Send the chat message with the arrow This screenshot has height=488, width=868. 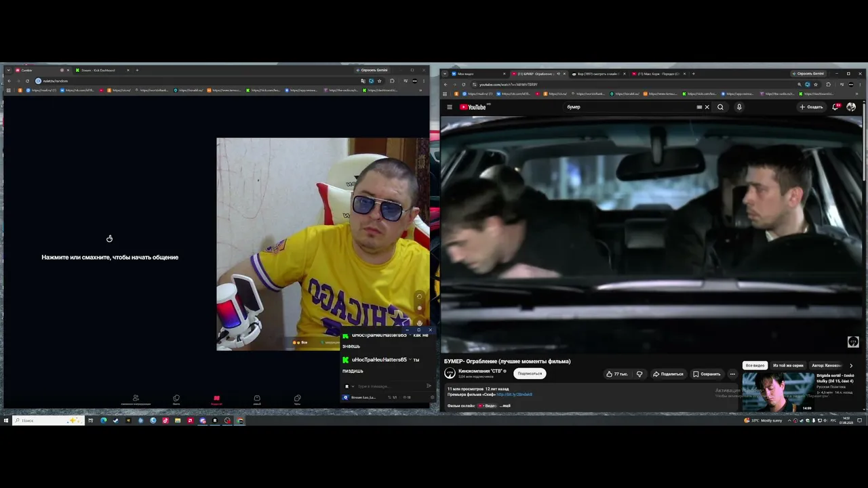point(429,386)
